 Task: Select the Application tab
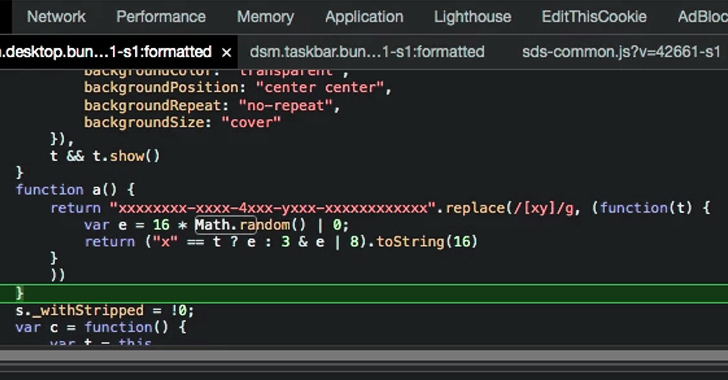(364, 17)
